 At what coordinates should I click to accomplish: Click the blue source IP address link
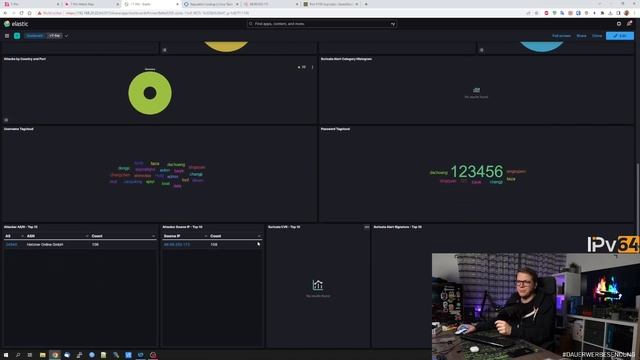click(177, 244)
